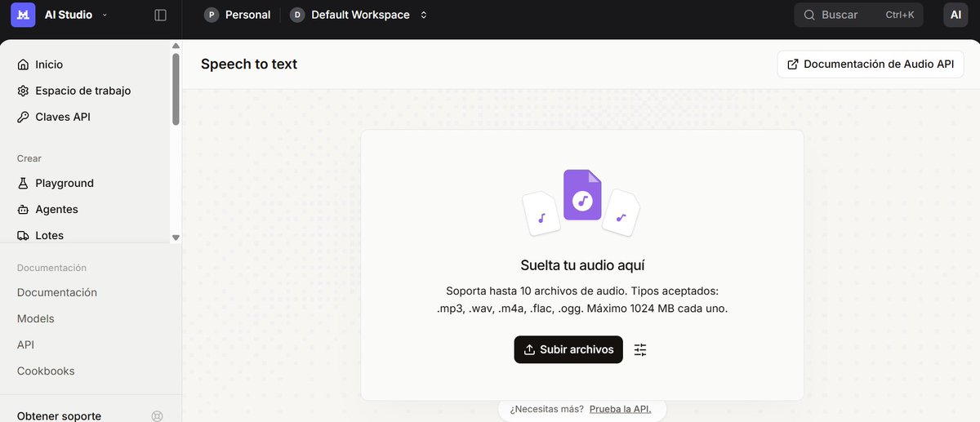This screenshot has height=422, width=980.
Task: Open the Default Workspace switcher
Action: coord(359,15)
